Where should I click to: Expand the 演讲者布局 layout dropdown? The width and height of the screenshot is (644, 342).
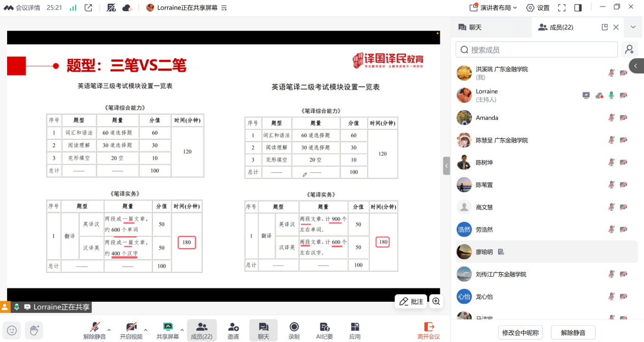[493, 8]
